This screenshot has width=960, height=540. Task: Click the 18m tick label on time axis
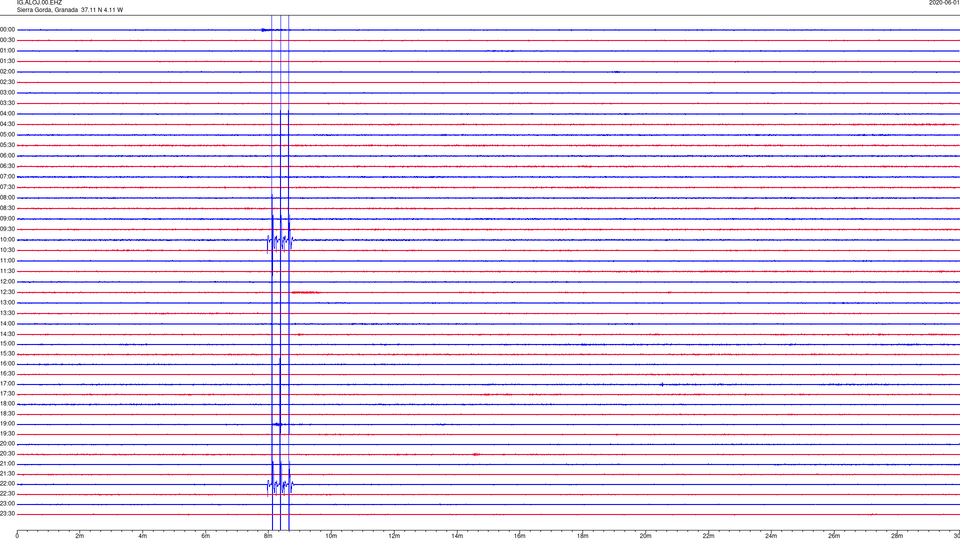click(x=582, y=536)
